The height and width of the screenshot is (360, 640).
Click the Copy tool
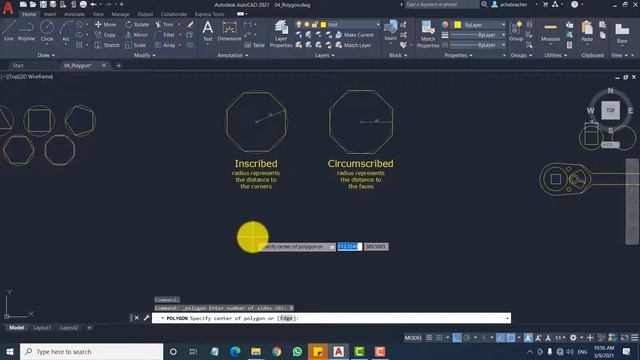coord(105,35)
